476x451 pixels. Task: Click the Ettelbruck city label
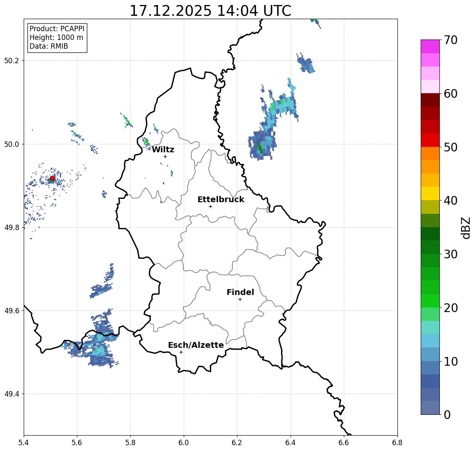click(221, 199)
